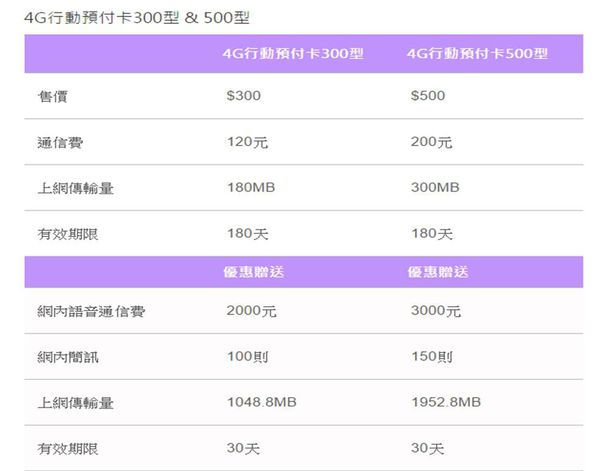This screenshot has width=600, height=471.
Task: Click the 售價 row label
Action: [x=55, y=96]
